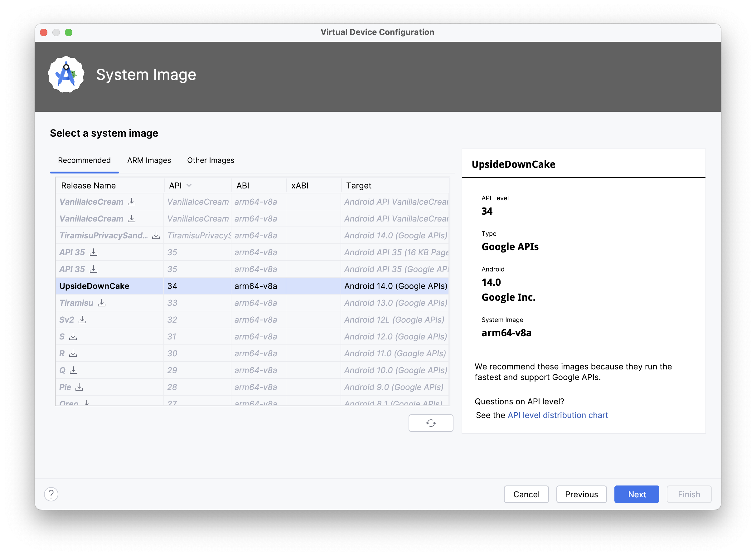Download the Tiramisu system image
The height and width of the screenshot is (556, 756).
(102, 303)
